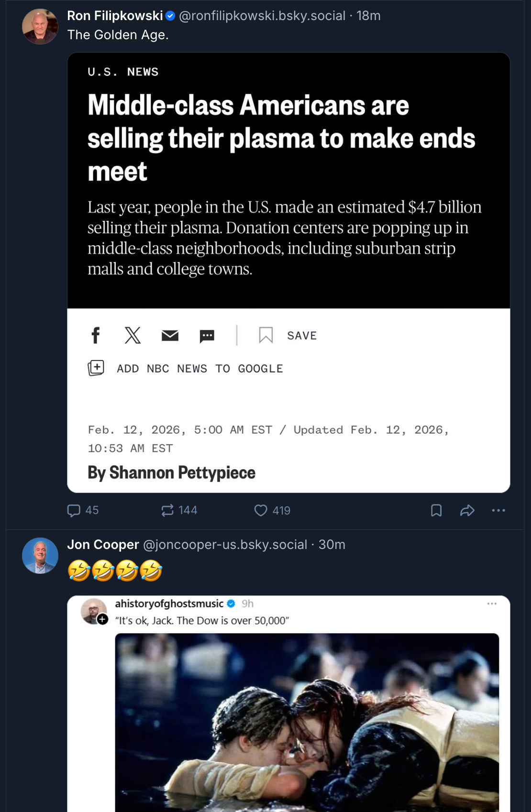Screen dimensions: 531x812
Task: Share Ron Filipkowski's post
Action: (x=467, y=511)
